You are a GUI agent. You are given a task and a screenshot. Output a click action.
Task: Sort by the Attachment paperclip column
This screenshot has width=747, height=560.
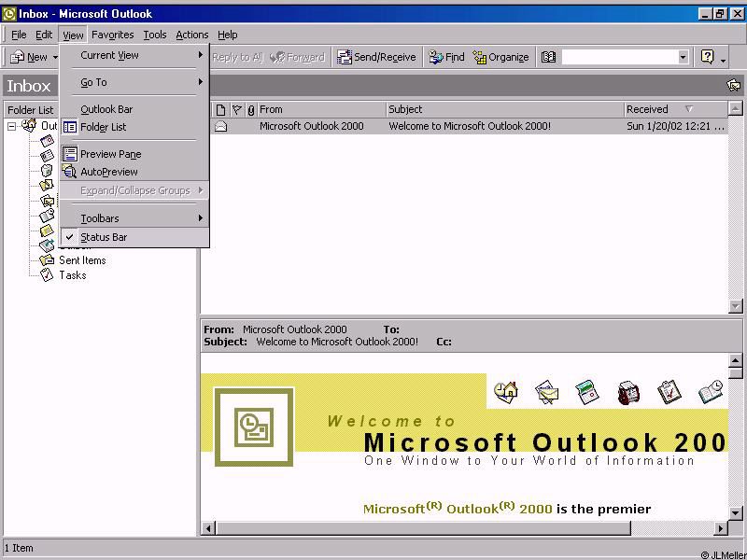[250, 110]
